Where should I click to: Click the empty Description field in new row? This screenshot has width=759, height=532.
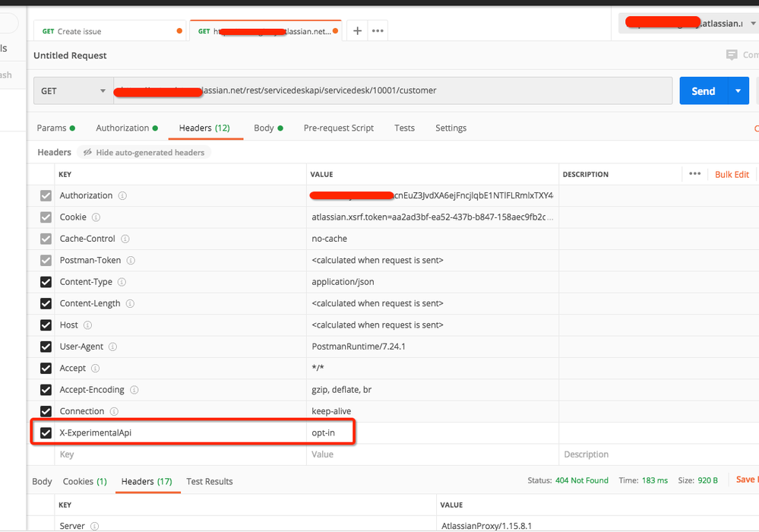(x=659, y=454)
